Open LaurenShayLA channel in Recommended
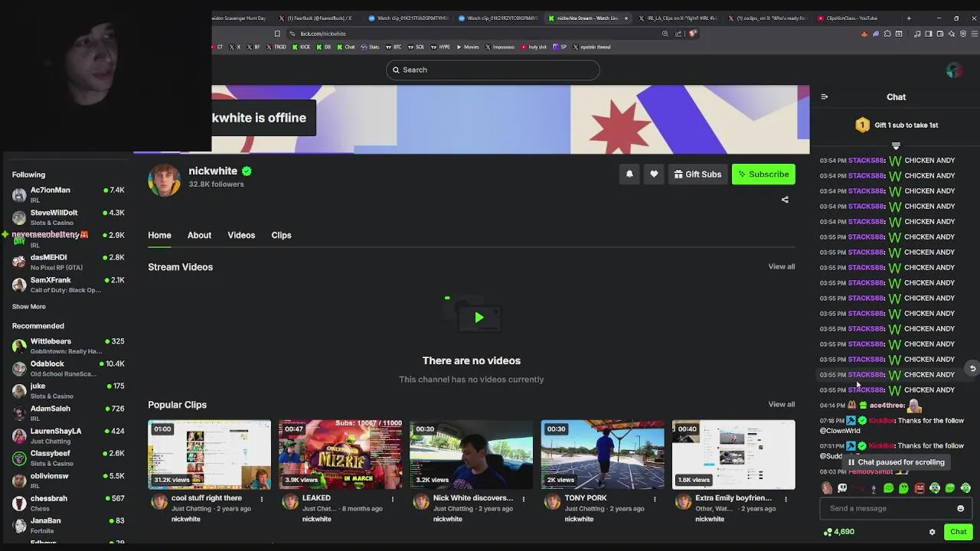The height and width of the screenshot is (551, 980). pos(67,435)
